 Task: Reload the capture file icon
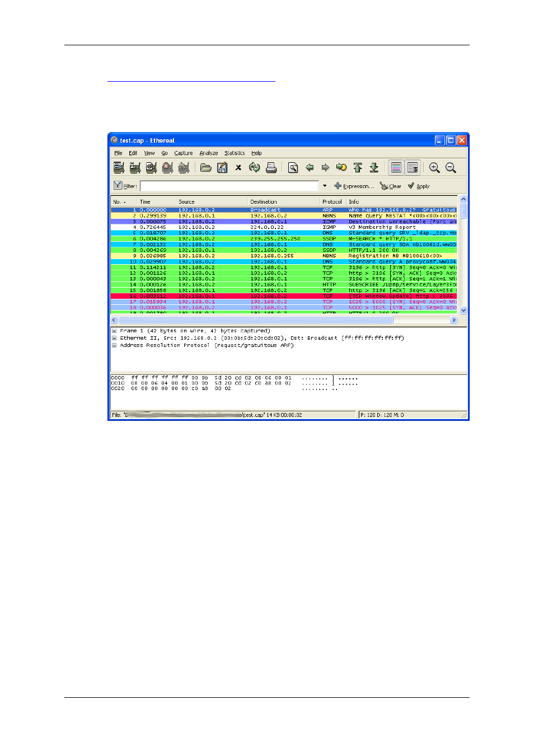(255, 167)
